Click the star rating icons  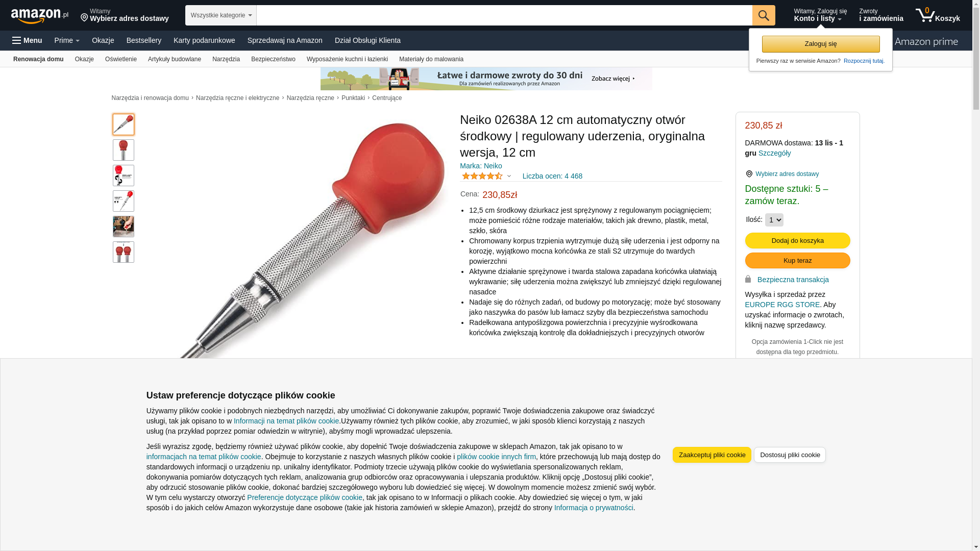click(x=482, y=176)
